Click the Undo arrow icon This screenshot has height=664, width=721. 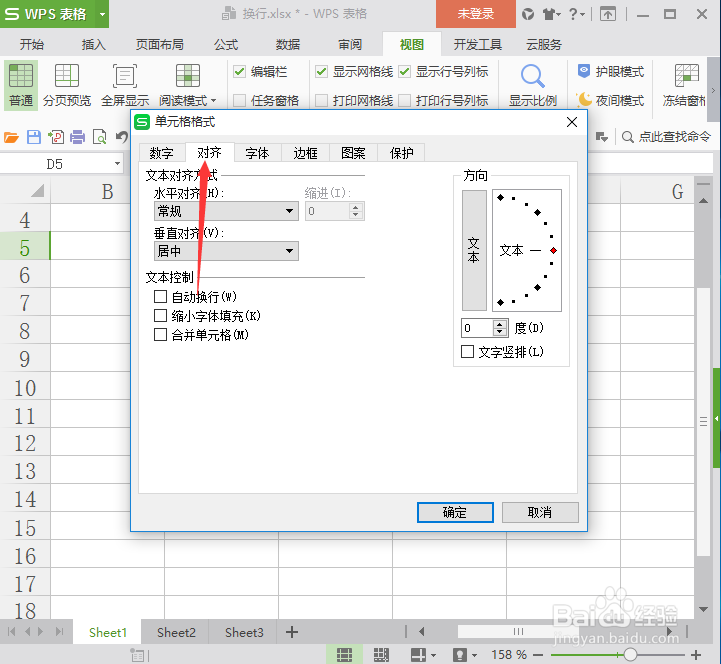121,137
